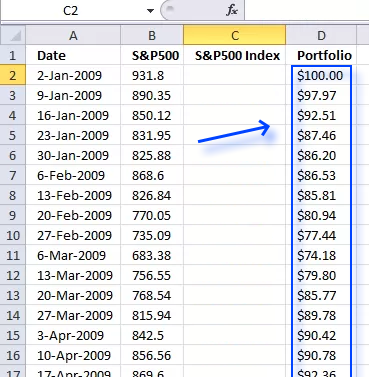Open the Name Box dropdown arrow

[x=150, y=11]
